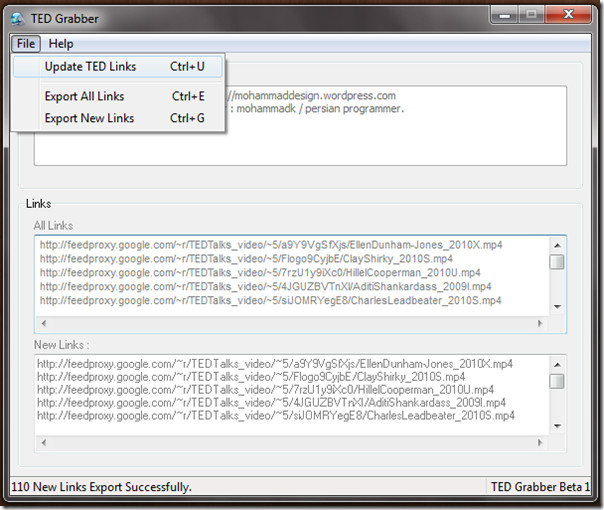
Task: Click the left scroll arrow of All Links list
Action: (44, 324)
